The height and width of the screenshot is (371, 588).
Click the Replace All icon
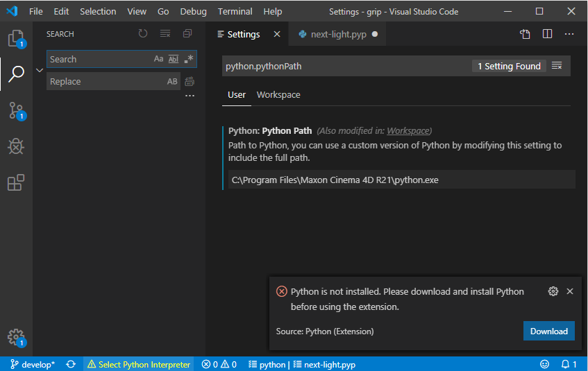190,81
